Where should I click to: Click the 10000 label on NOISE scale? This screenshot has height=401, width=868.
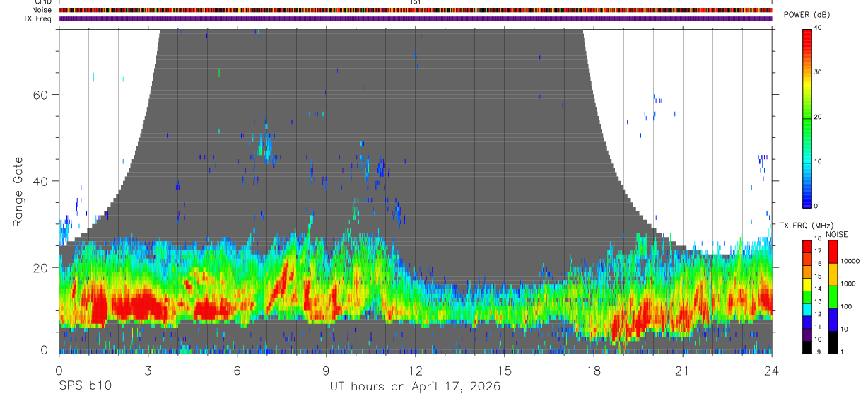(850, 261)
